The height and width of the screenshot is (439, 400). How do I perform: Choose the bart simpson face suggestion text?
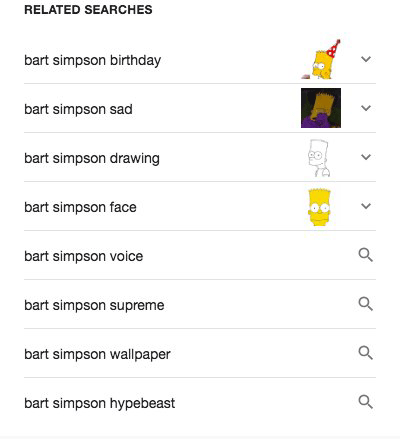[x=80, y=207]
